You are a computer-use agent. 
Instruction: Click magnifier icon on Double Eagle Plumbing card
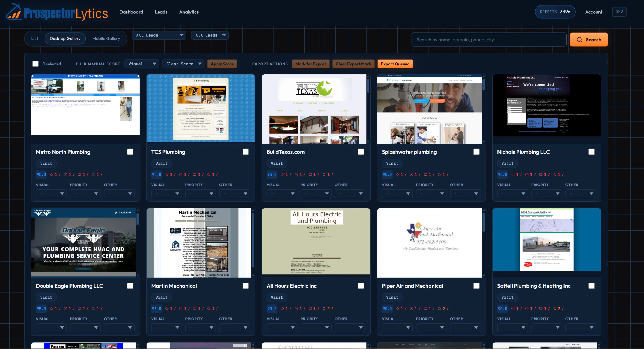[93, 309]
